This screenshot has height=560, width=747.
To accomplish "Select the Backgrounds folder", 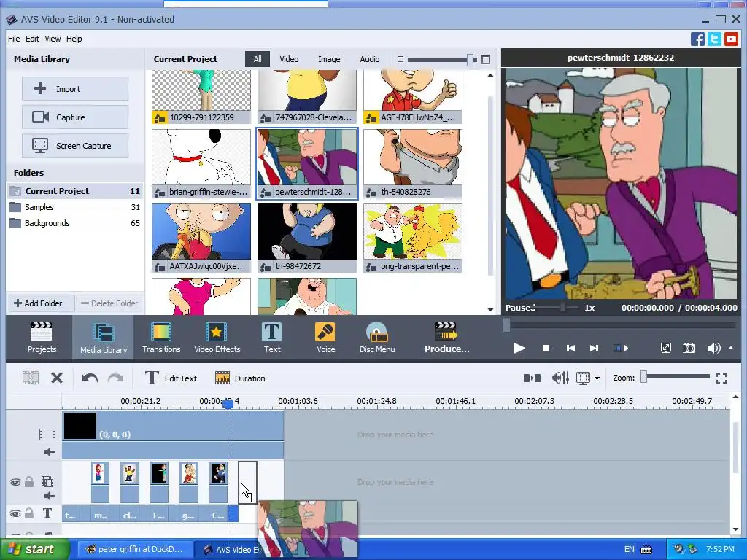I will tap(75, 223).
